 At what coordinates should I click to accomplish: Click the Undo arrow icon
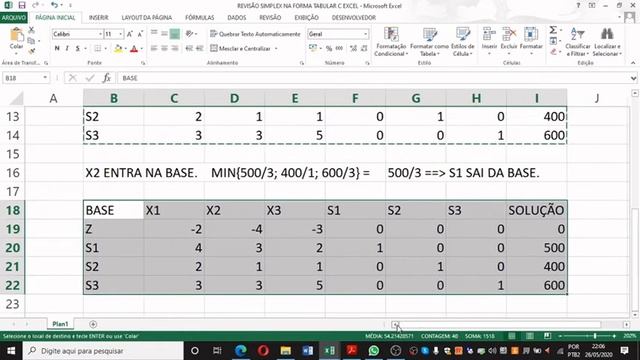coord(54,5)
